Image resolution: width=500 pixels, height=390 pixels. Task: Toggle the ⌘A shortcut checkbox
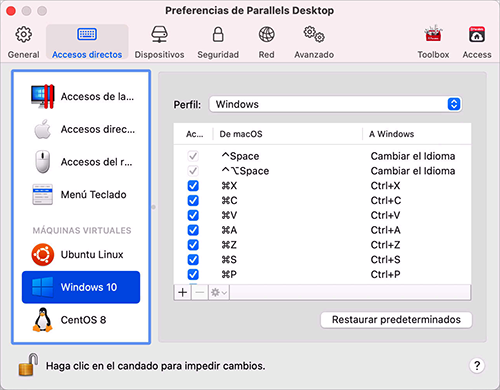(x=193, y=230)
